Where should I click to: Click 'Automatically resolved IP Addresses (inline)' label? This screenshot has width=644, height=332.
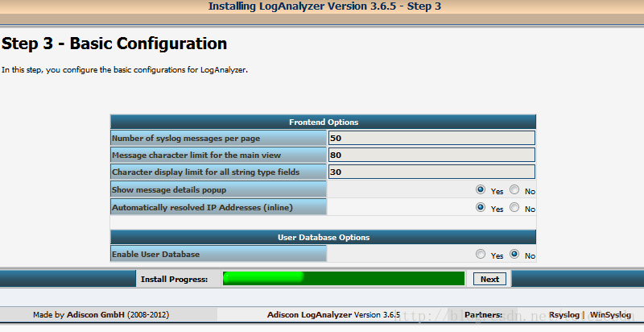[203, 208]
